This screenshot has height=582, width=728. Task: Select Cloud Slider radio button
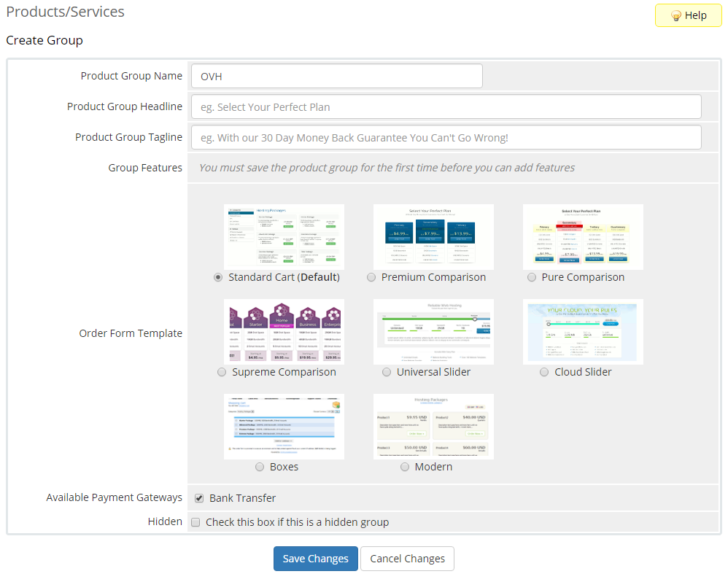[544, 372]
